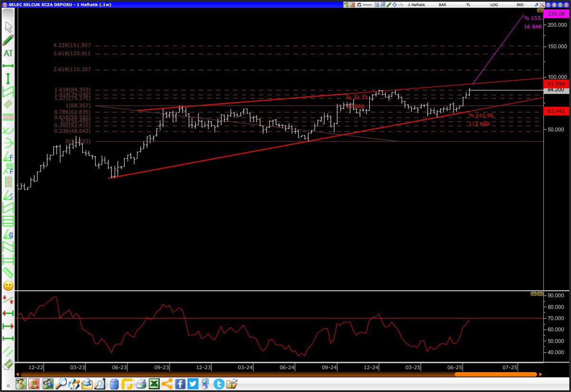Click the 4.236(151.857) Fibonacci label
The height and width of the screenshot is (392, 571).
[x=72, y=46]
